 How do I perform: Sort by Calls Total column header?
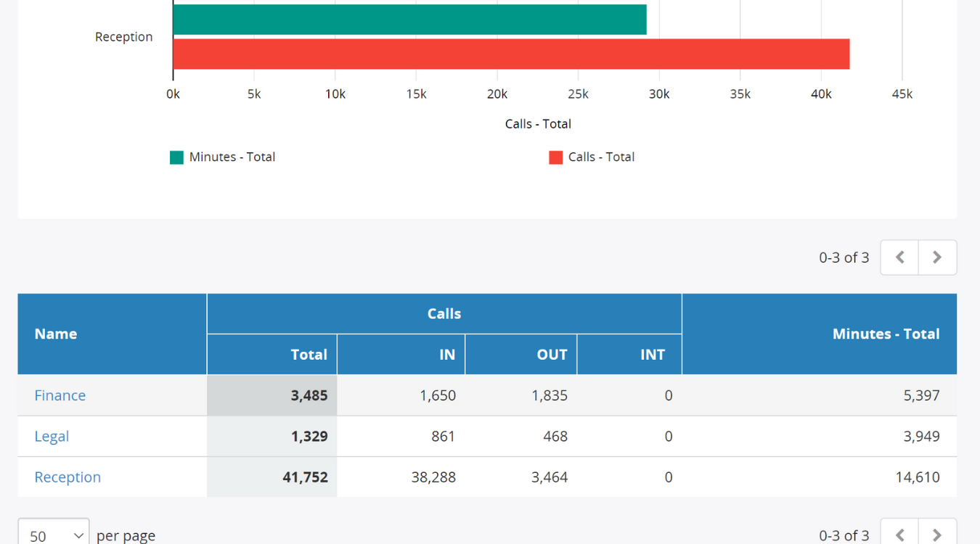coord(272,354)
